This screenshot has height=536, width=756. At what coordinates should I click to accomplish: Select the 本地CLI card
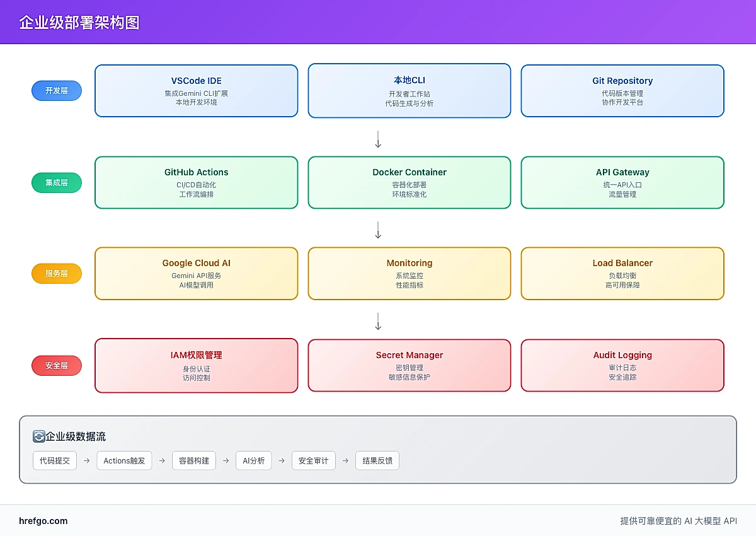tap(409, 91)
